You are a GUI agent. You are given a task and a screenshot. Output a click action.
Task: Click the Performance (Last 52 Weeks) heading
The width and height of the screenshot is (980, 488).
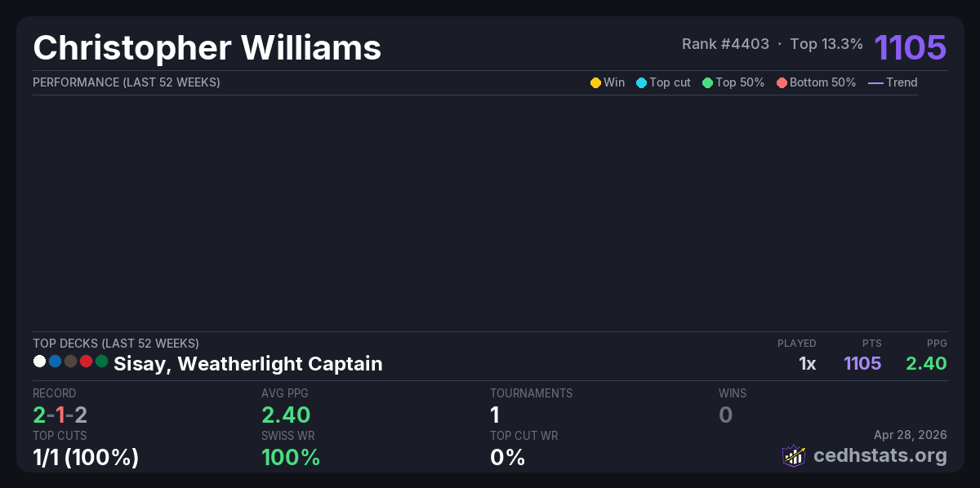coord(126,82)
